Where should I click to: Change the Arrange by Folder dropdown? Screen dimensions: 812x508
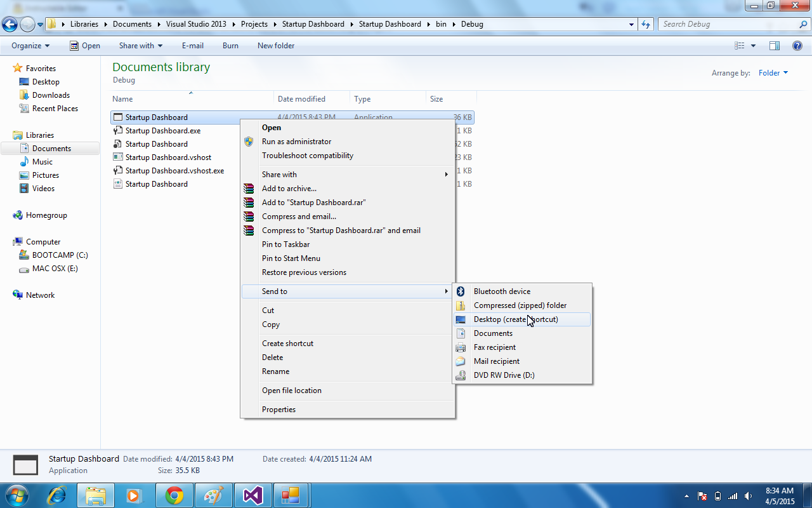[x=773, y=73]
